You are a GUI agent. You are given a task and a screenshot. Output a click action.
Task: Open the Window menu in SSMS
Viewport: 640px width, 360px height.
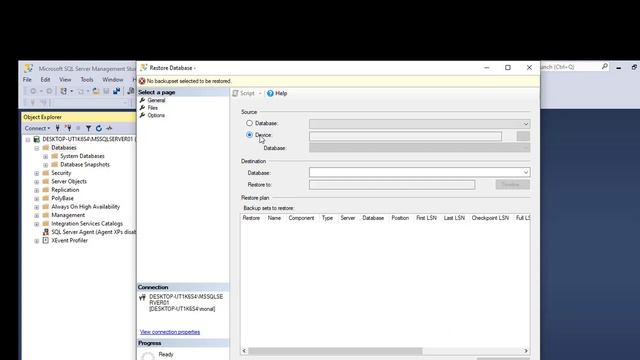tap(113, 80)
